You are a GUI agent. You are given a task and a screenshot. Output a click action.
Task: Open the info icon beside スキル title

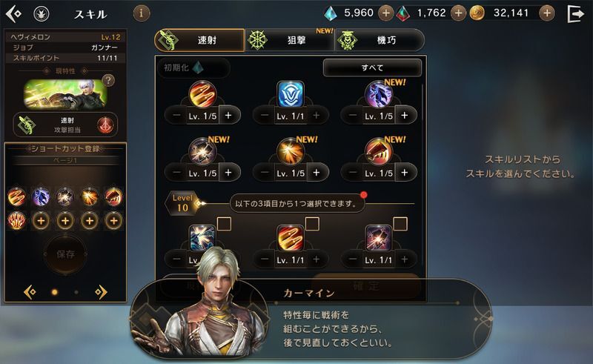click(x=141, y=13)
